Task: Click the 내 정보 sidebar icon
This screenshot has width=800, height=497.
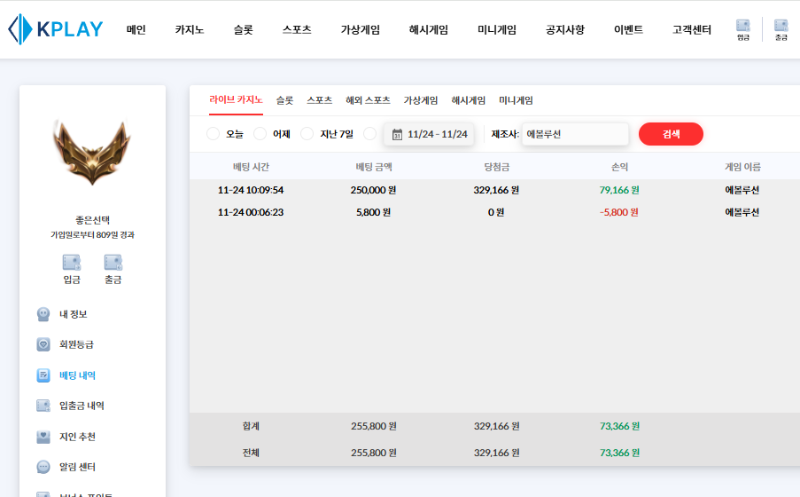Action: point(43,314)
